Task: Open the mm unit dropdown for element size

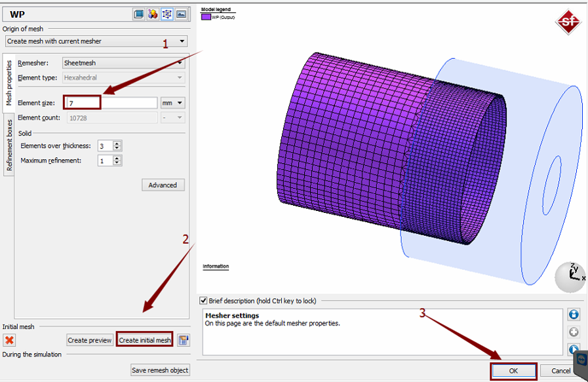Action: coord(173,103)
